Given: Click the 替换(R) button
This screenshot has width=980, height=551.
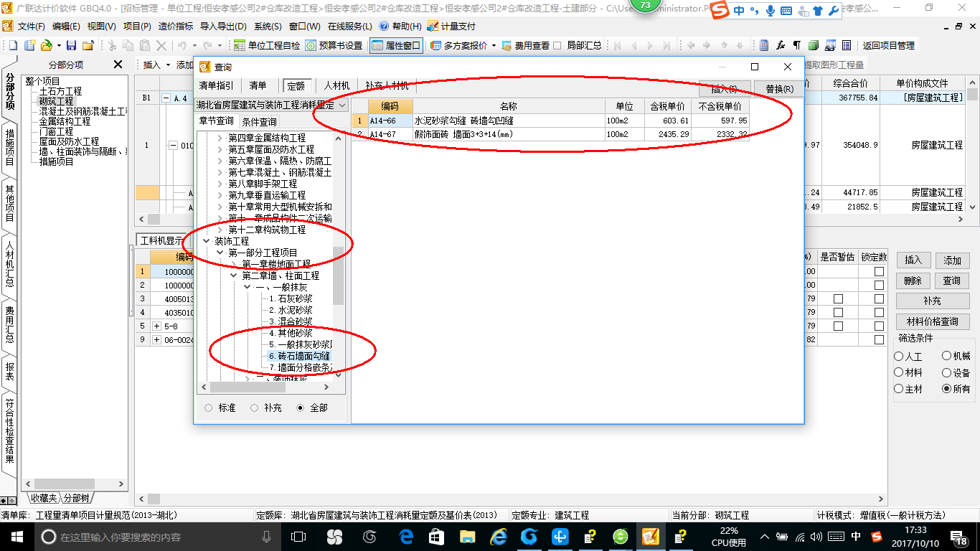Looking at the screenshot, I should tap(779, 89).
